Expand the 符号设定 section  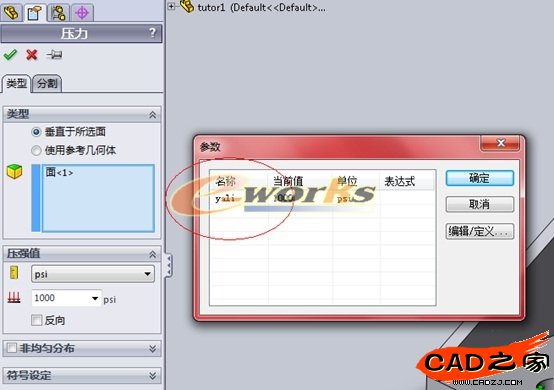pyautogui.click(x=153, y=375)
